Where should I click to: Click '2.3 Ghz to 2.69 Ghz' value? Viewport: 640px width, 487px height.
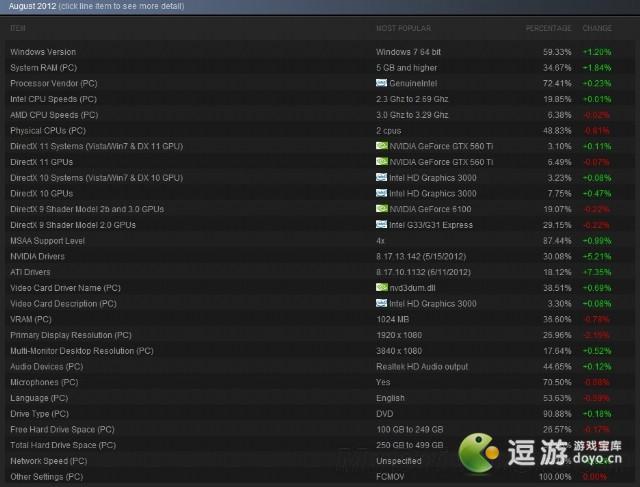[x=412, y=99]
